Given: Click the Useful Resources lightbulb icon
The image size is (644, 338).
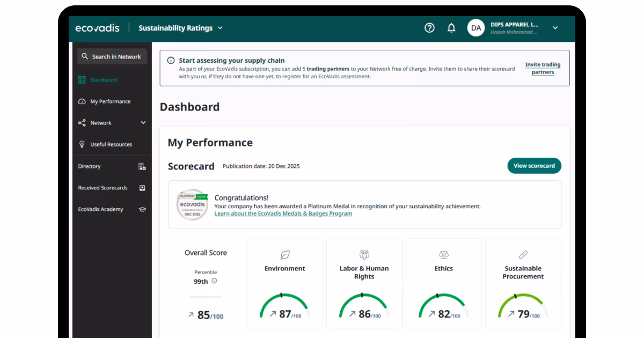Looking at the screenshot, I should [x=82, y=144].
